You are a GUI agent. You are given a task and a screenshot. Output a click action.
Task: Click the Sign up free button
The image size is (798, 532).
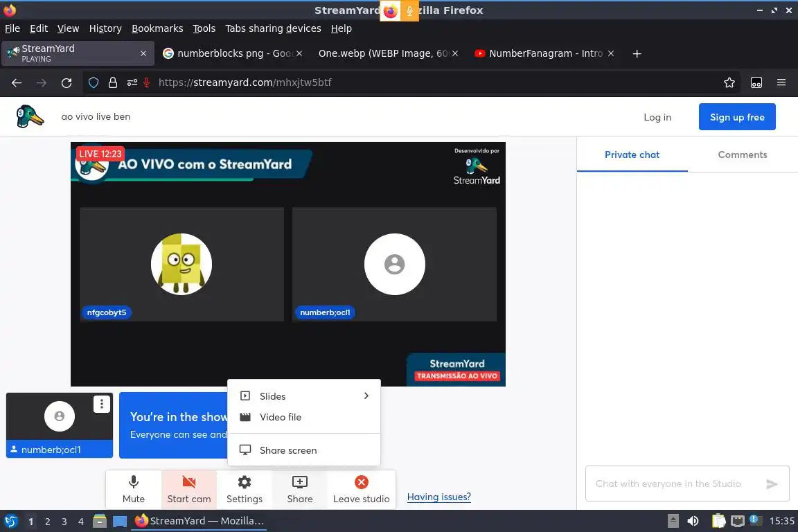coord(737,117)
